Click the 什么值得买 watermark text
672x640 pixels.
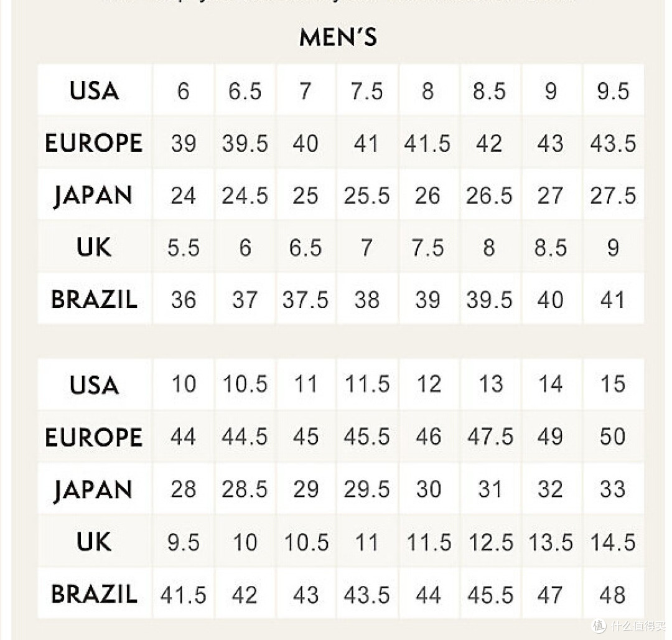pos(638,626)
